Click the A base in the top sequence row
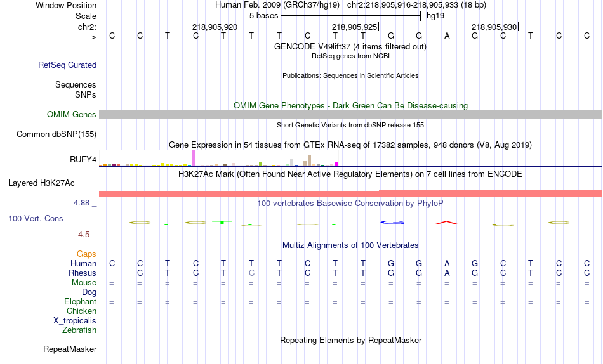The width and height of the screenshot is (603, 364). point(447,36)
